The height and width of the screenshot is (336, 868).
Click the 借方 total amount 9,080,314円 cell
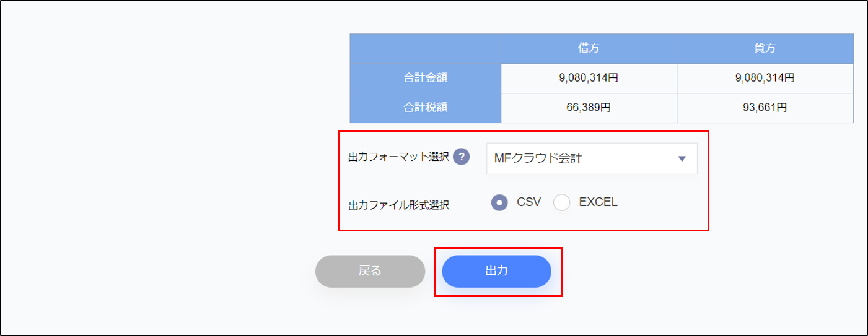tap(589, 77)
